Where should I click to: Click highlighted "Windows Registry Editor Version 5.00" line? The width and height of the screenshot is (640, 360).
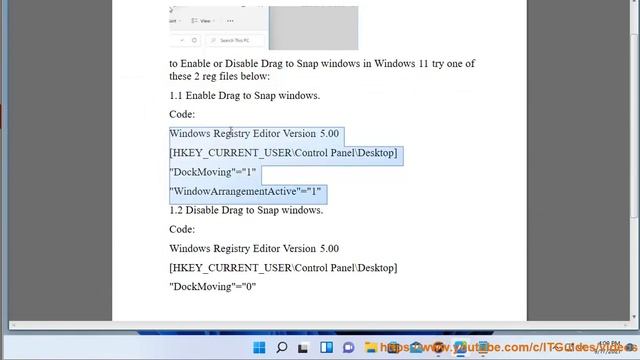[x=254, y=133]
